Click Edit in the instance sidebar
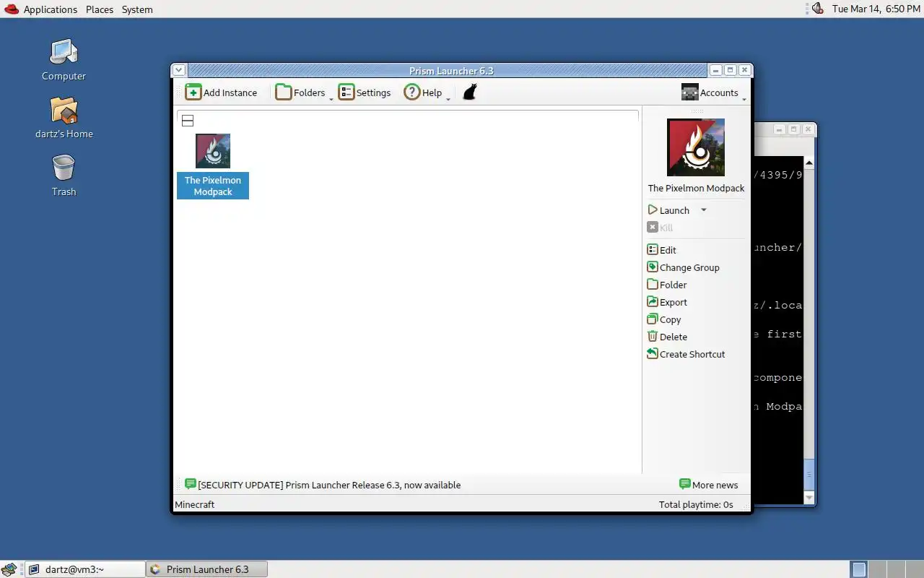 [x=662, y=250]
